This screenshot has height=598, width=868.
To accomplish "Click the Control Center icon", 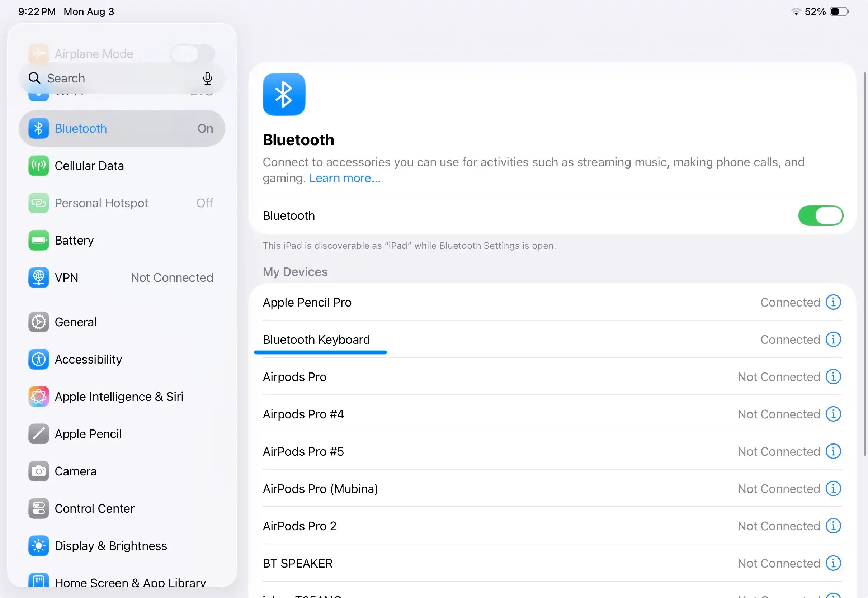I will [39, 508].
